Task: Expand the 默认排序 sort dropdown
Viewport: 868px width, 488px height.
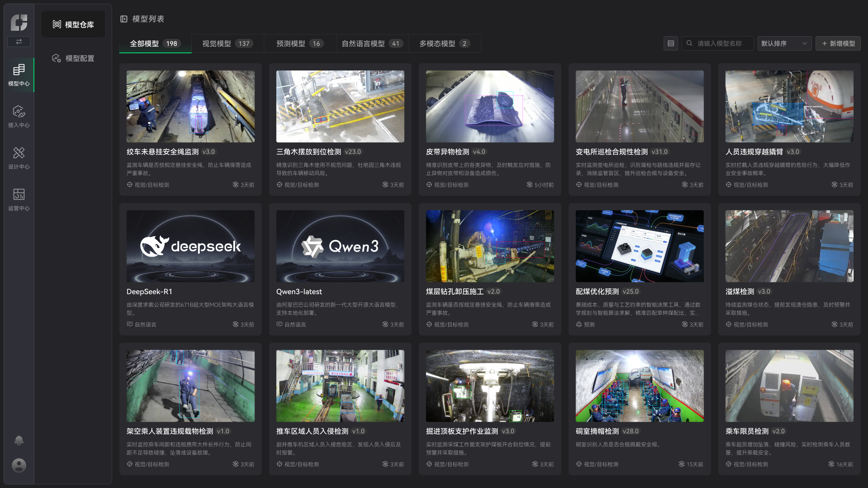Action: [784, 43]
